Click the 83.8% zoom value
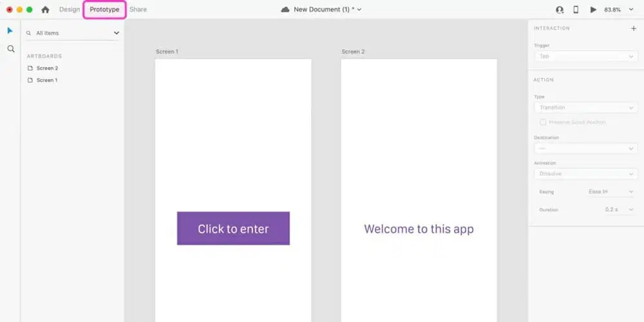Screen dimensions: 644x322 coord(612,10)
